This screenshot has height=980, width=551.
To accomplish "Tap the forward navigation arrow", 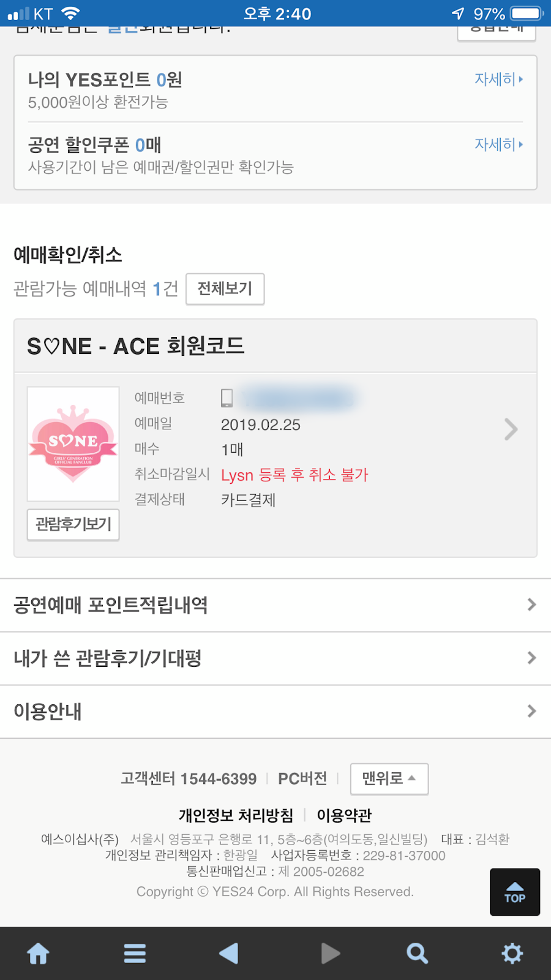I will 329,953.
